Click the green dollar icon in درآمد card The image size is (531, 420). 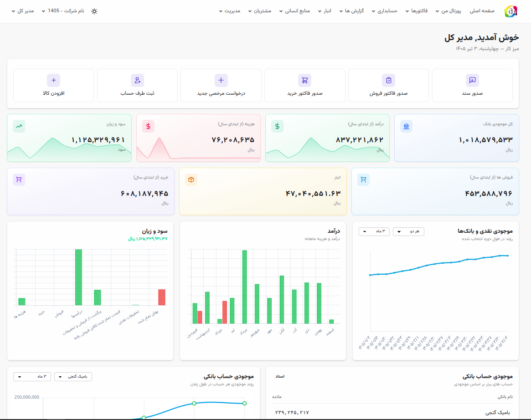click(x=277, y=126)
